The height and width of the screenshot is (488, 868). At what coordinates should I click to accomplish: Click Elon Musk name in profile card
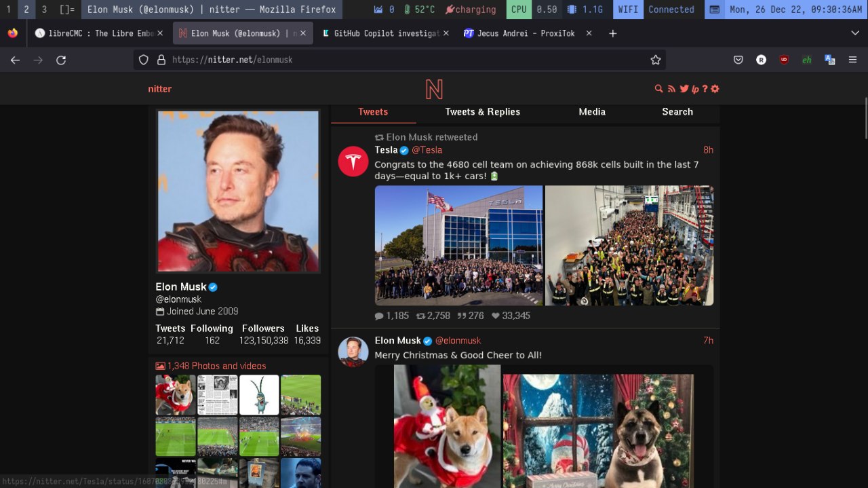click(181, 286)
